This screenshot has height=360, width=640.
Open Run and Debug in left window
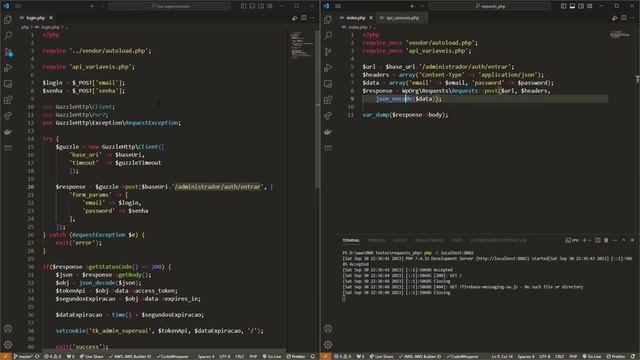[8, 68]
